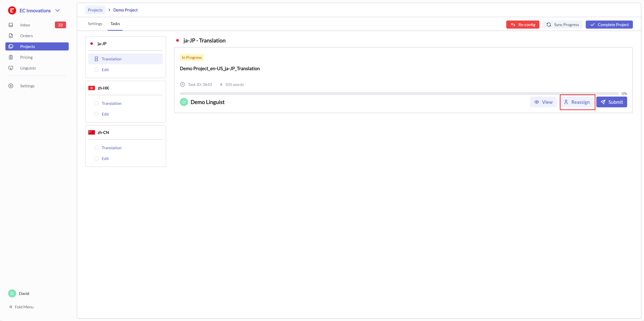Click the Orders document icon
Viewport: 644px width, 321px height.
11,36
